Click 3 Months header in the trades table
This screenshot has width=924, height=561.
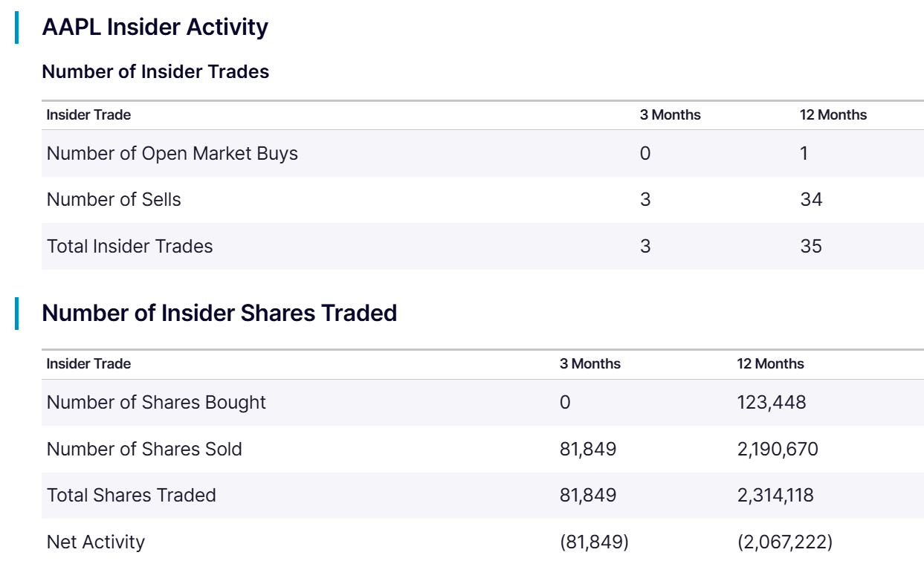tap(670, 115)
